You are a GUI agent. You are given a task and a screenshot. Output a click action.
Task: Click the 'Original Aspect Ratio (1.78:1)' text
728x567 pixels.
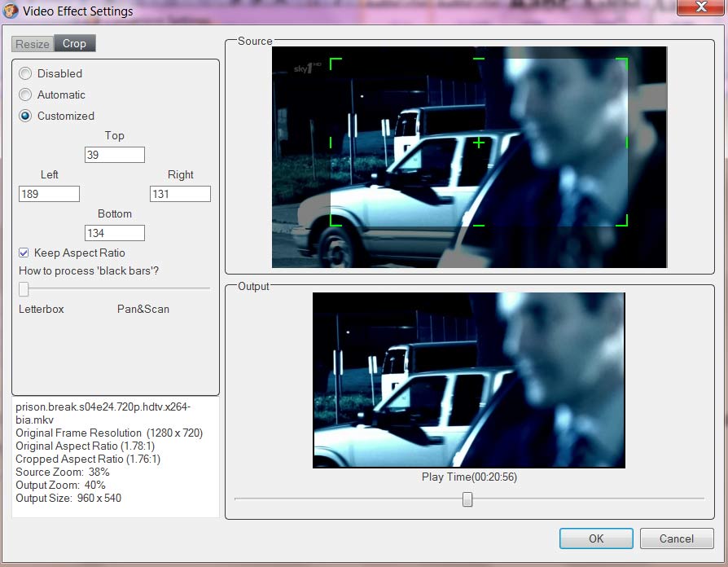(x=85, y=446)
